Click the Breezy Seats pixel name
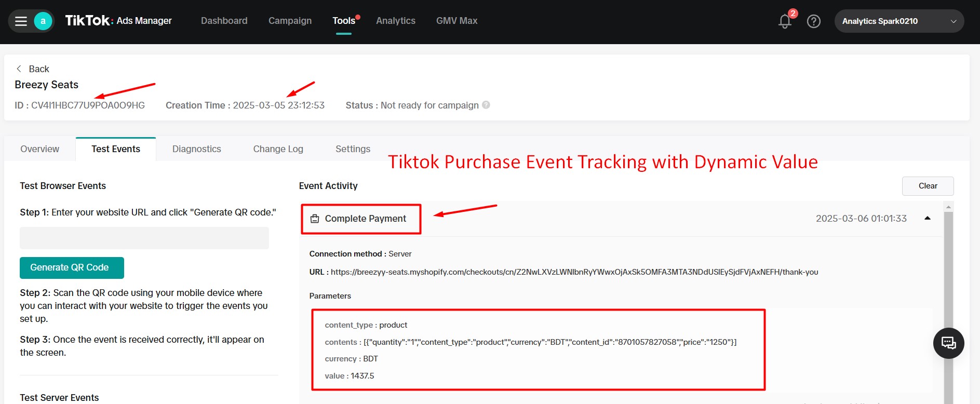This screenshot has height=404, width=980. click(47, 85)
